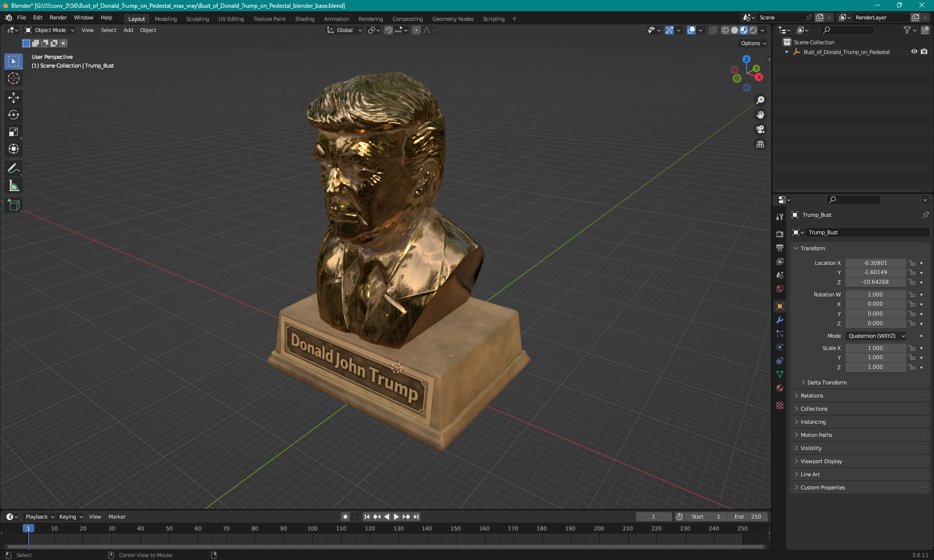Select the Scale tool
Viewport: 934px width, 560px height.
pyautogui.click(x=14, y=132)
